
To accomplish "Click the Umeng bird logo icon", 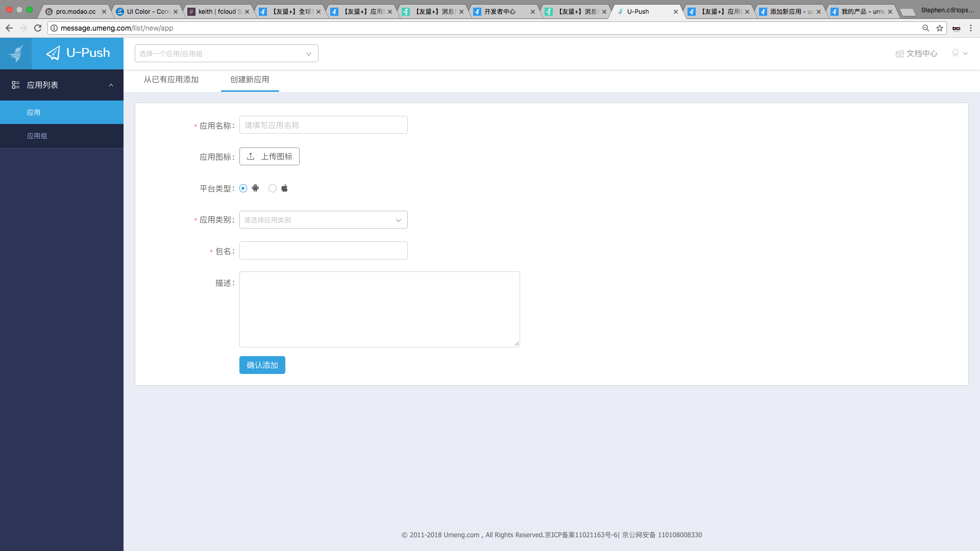I will 16,53.
